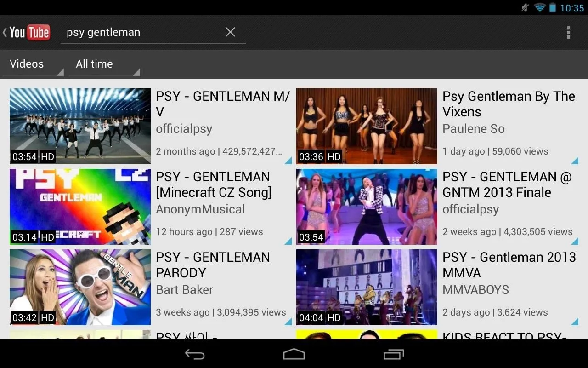Tap the 03:42 HD badge on Parody thumbnail
This screenshot has width=588, height=368.
(34, 318)
